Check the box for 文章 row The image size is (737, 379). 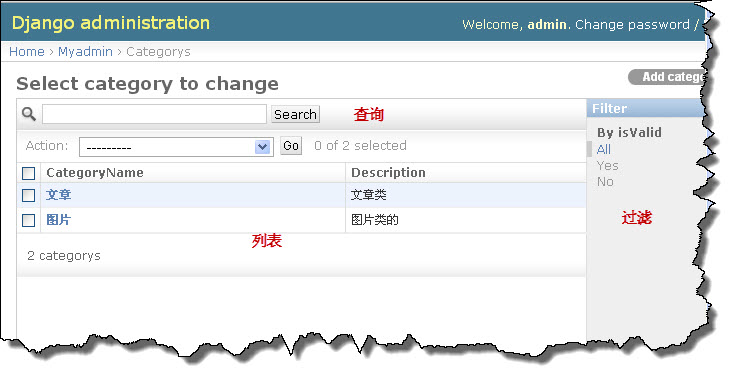click(x=29, y=195)
